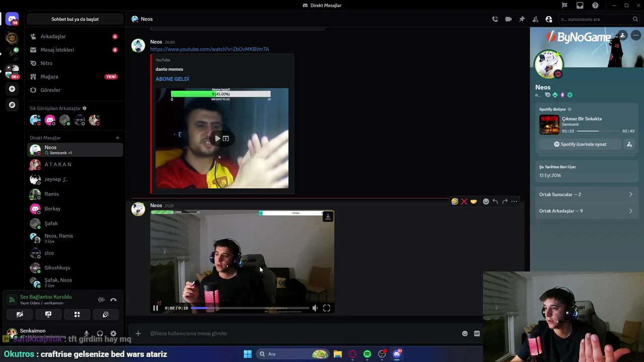
Task: Mute your microphone
Action: [x=87, y=333]
